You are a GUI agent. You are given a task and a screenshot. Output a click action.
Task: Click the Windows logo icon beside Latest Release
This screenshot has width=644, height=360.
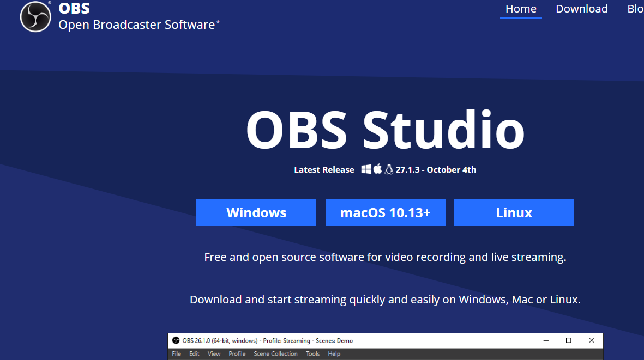[x=366, y=169]
